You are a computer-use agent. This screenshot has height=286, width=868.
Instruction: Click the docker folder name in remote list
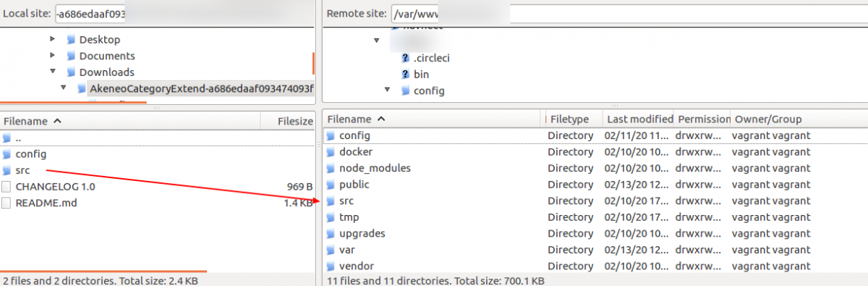pyautogui.click(x=356, y=152)
